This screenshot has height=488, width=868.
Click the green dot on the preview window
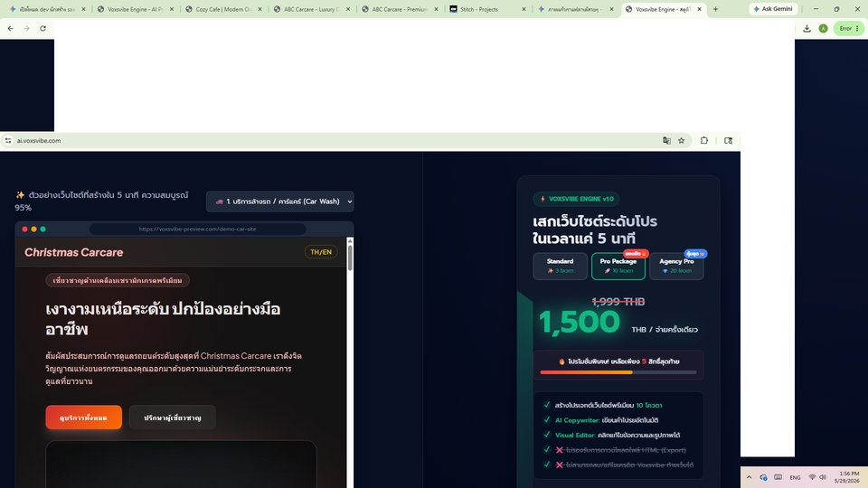point(42,229)
